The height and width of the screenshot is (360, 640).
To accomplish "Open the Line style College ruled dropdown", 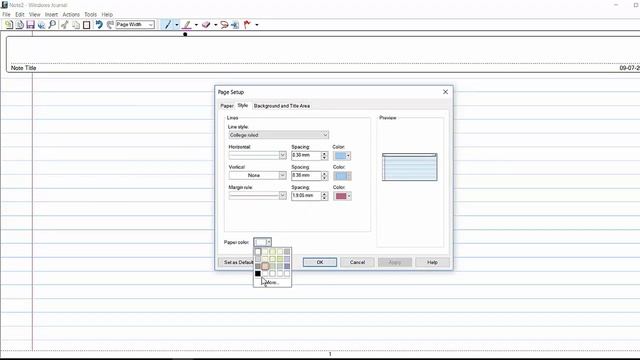I will [278, 135].
